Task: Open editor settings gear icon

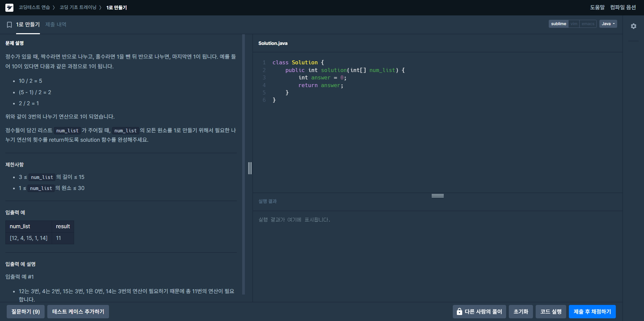Action: pyautogui.click(x=633, y=26)
